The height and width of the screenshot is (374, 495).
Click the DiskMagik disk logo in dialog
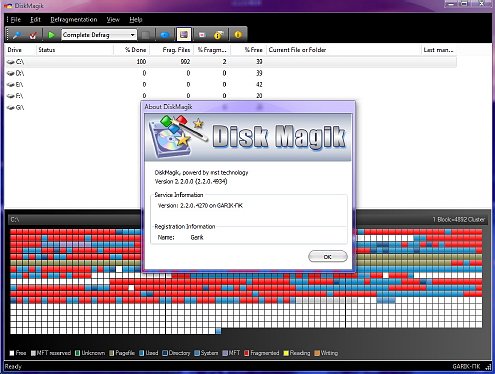click(176, 135)
